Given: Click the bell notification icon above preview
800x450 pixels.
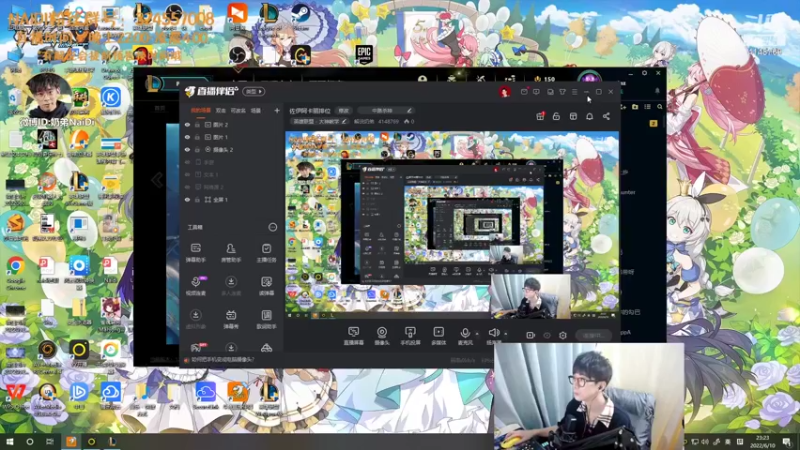Looking at the screenshot, I should [589, 116].
